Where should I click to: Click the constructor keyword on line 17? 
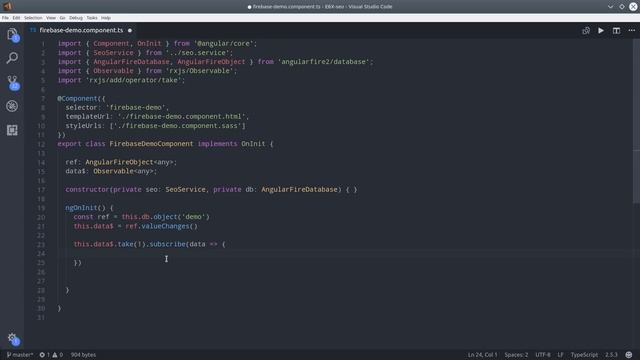pyautogui.click(x=87, y=189)
